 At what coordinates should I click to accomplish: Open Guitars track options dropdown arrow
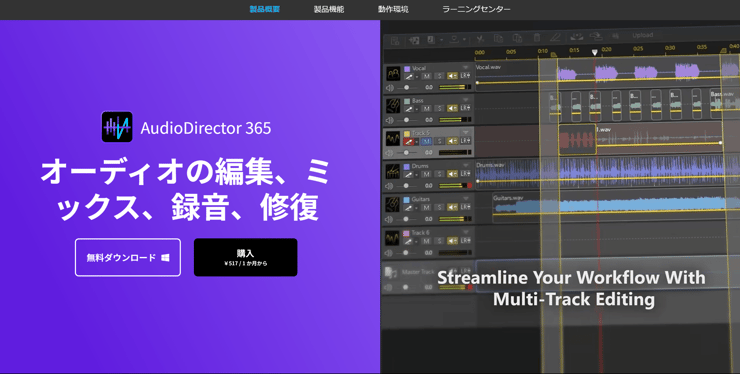pos(466,198)
